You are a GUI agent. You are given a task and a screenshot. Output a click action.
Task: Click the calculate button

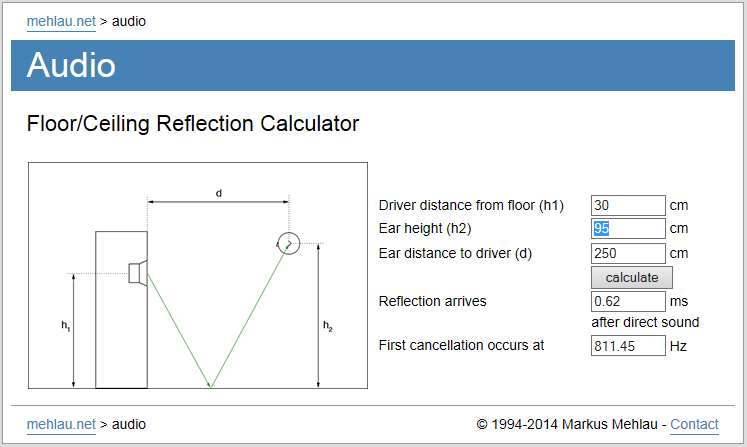pos(632,277)
